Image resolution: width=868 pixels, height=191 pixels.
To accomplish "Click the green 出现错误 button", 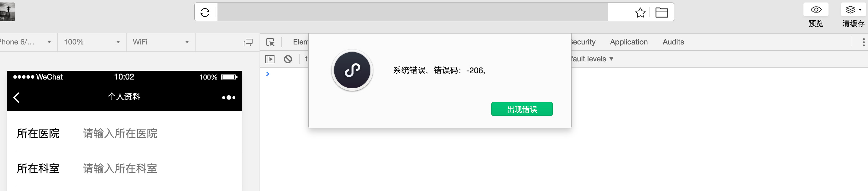I will point(522,109).
